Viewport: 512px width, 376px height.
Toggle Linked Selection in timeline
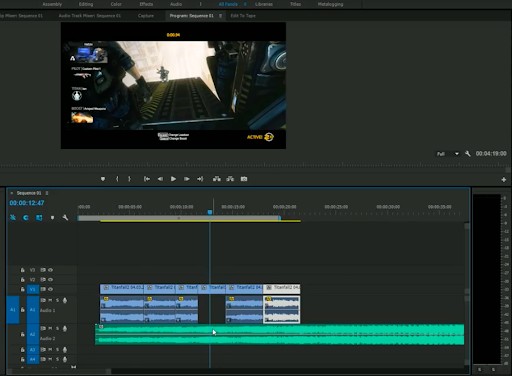39,218
